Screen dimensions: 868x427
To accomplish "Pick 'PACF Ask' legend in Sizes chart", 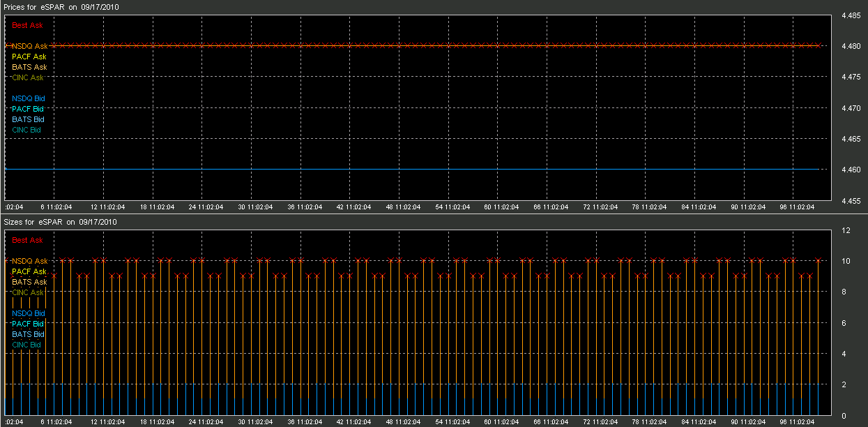I will coord(29,271).
